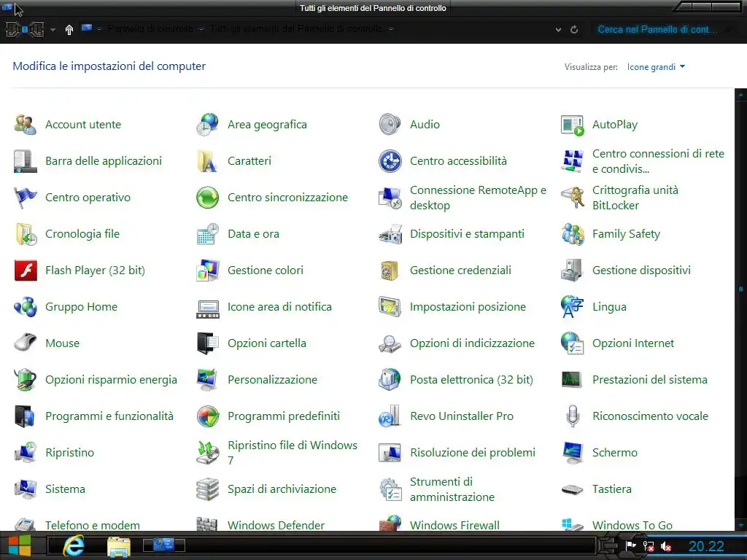
Task: Open Programmi e funzionalità link
Action: point(109,416)
